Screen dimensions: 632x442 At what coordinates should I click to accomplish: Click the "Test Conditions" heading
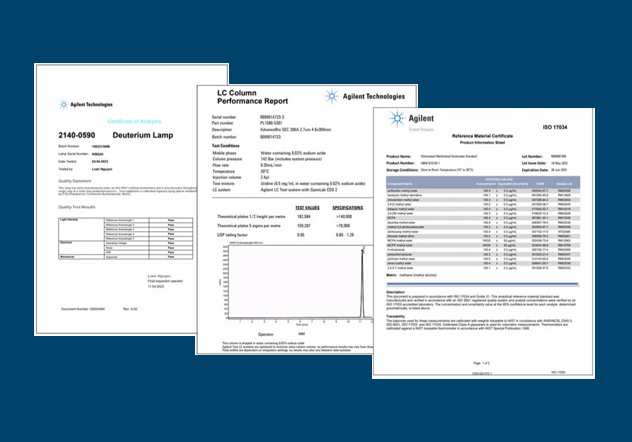coord(226,146)
